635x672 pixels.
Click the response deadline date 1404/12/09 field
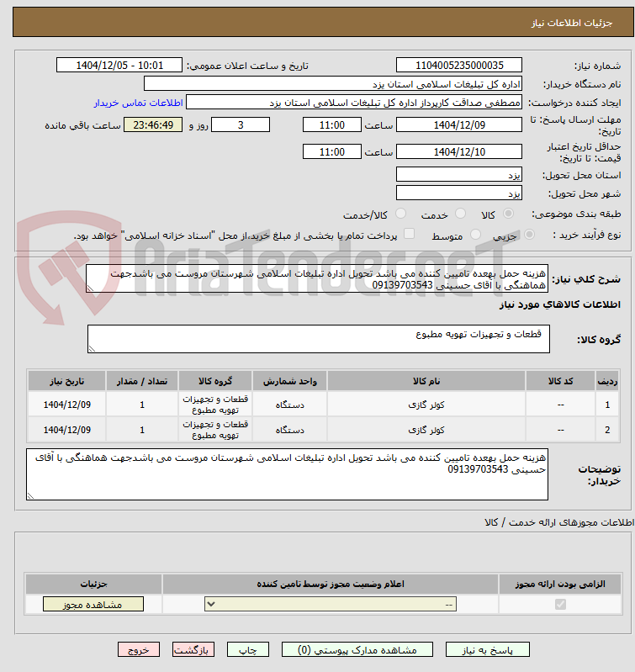459,125
